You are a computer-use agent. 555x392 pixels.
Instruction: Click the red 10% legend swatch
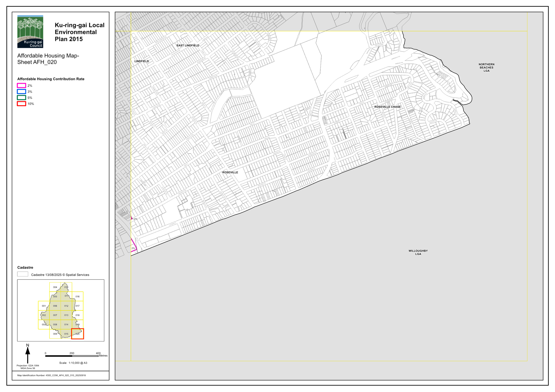pyautogui.click(x=22, y=104)
